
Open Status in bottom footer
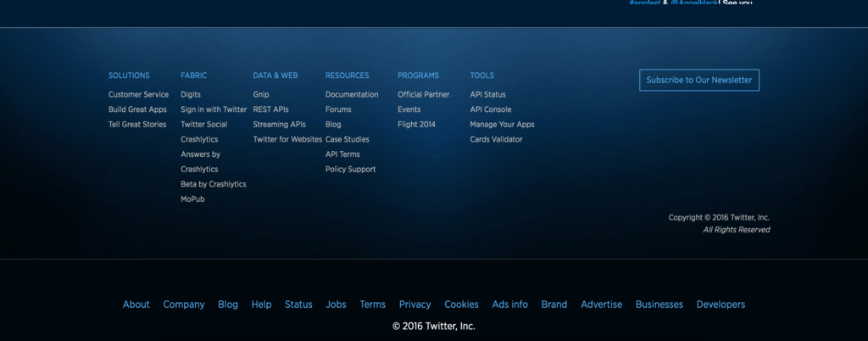(x=298, y=305)
